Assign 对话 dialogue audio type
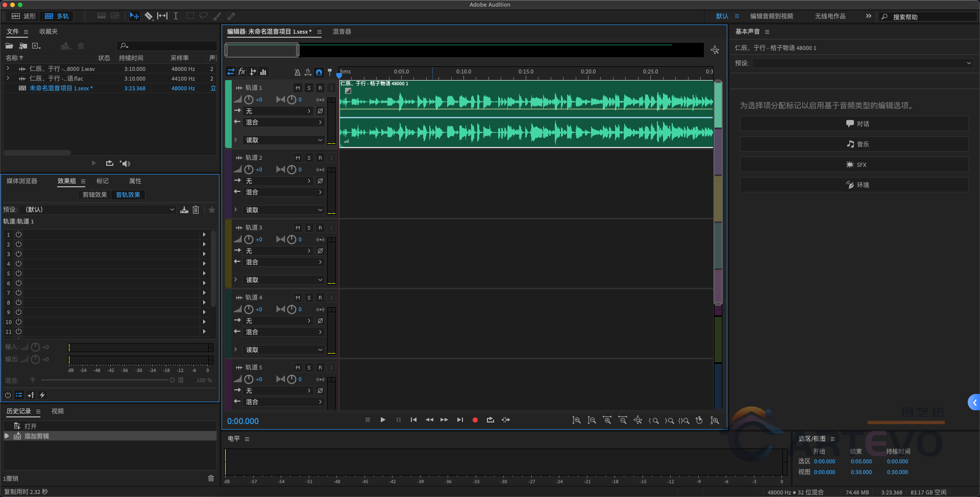 point(854,123)
